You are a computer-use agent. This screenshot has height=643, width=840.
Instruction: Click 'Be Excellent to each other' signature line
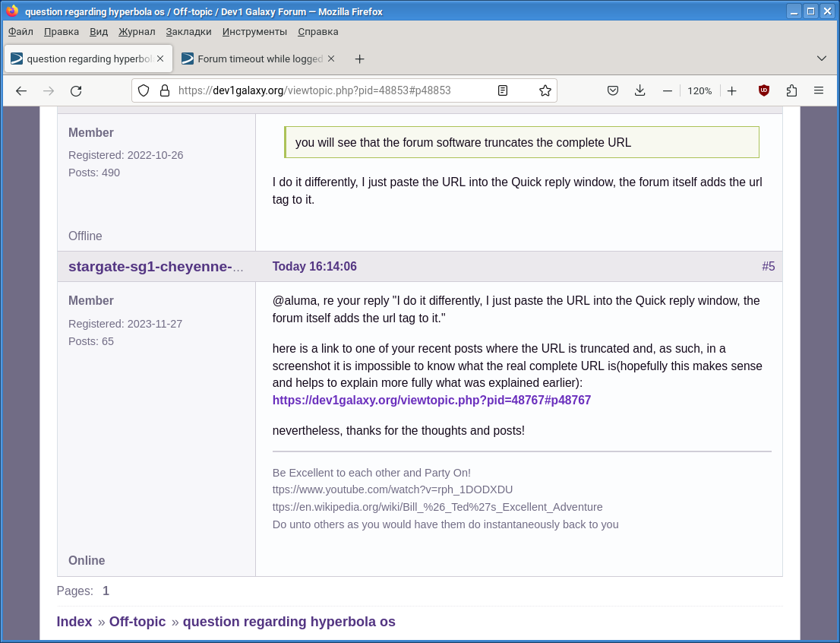(371, 473)
